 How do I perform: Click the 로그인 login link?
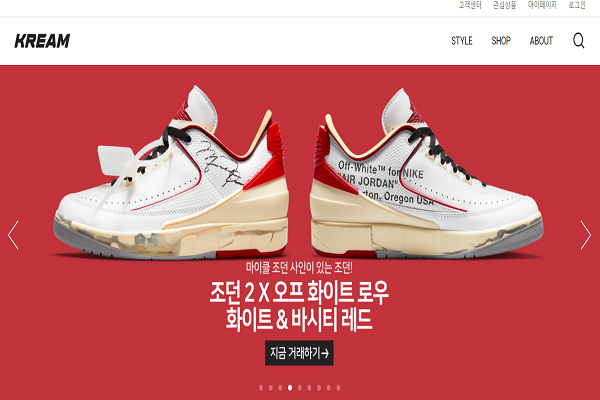pyautogui.click(x=577, y=5)
